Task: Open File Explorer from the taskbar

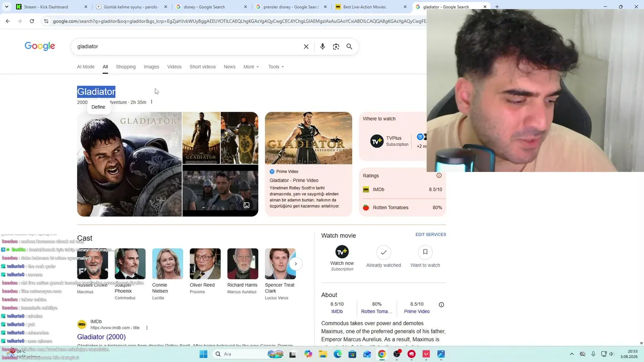Action: 323,354
